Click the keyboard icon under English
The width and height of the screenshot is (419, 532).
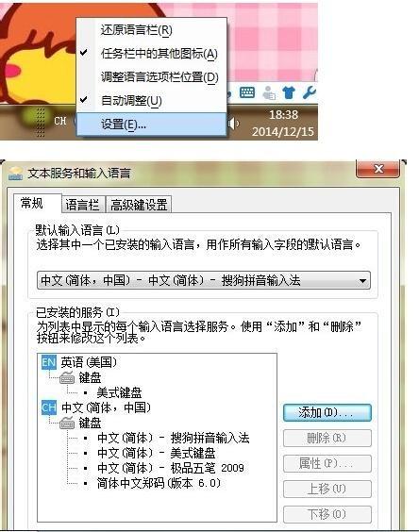point(67,377)
